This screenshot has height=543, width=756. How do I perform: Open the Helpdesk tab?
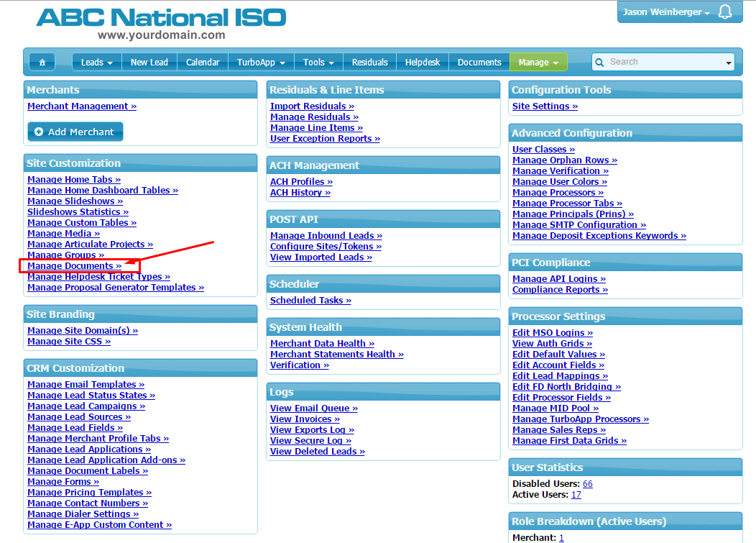point(423,63)
